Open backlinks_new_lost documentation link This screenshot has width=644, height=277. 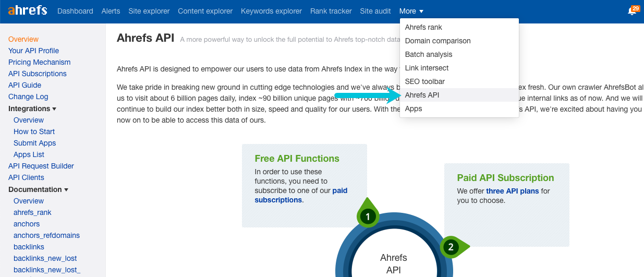pos(45,258)
